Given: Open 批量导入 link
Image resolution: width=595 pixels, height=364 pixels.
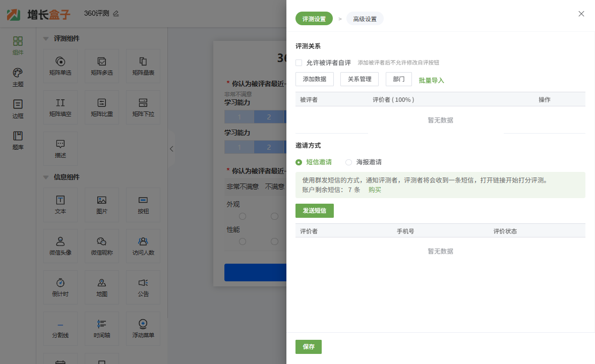Looking at the screenshot, I should [431, 80].
